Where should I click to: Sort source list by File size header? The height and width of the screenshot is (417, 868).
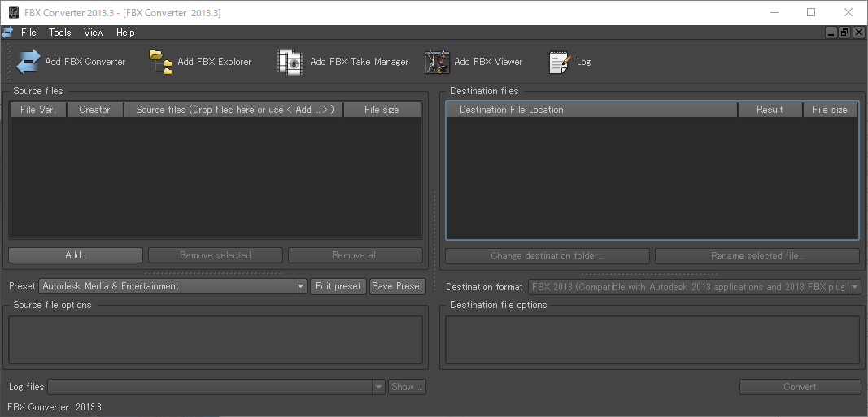[x=382, y=110]
